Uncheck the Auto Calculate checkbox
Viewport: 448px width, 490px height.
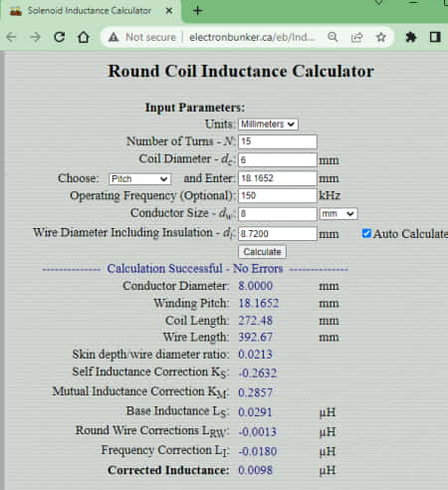[x=366, y=233]
